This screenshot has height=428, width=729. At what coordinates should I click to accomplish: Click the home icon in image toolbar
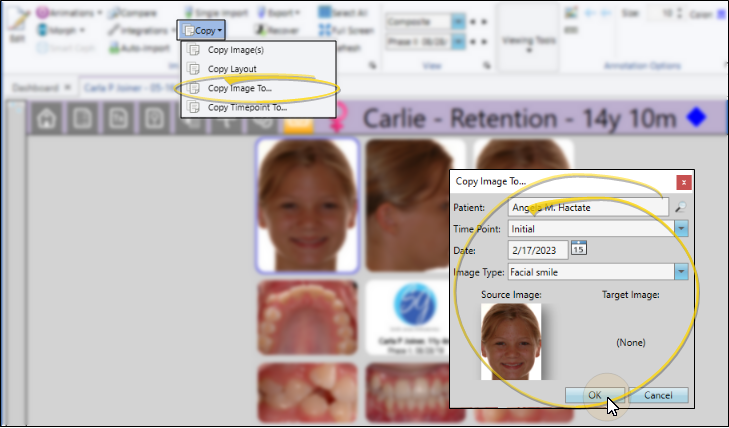pos(46,118)
